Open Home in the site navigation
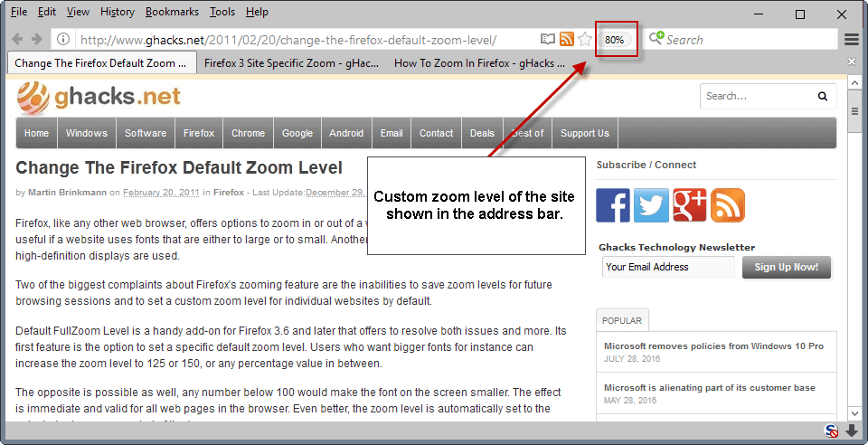This screenshot has width=868, height=445. coord(36,133)
